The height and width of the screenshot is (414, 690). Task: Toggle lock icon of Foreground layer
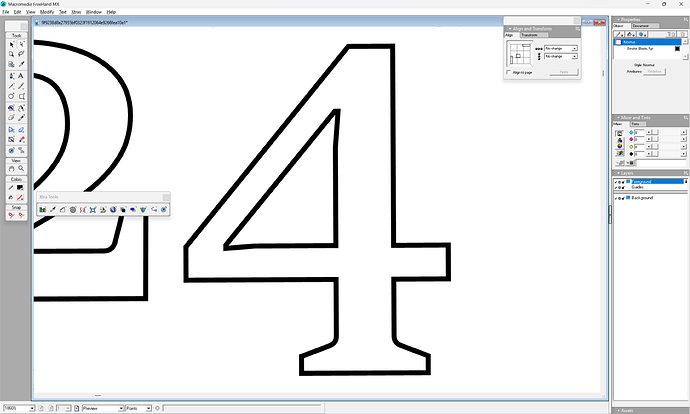pos(623,182)
